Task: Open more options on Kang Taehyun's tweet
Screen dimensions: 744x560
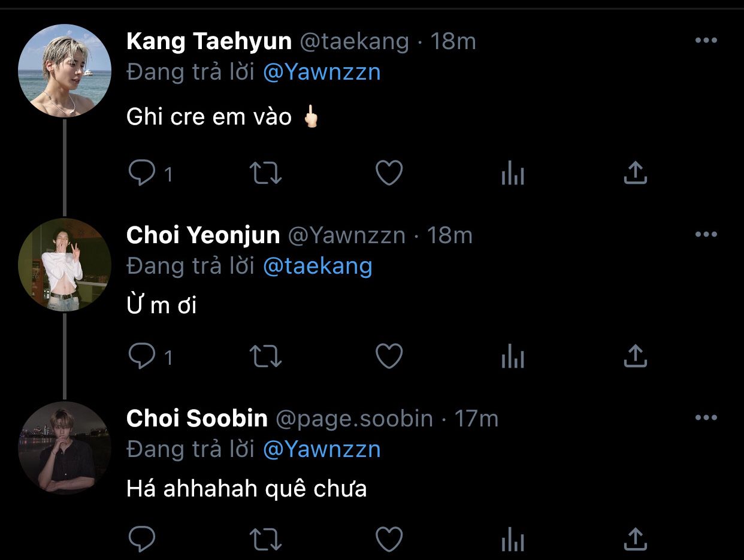Action: pyautogui.click(x=706, y=41)
